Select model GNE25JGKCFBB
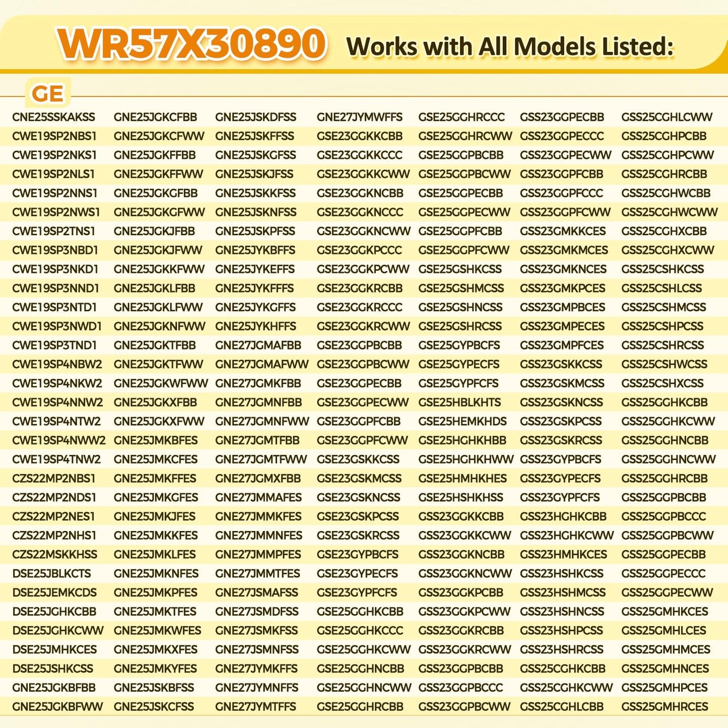This screenshot has width=728, height=728. point(156,117)
